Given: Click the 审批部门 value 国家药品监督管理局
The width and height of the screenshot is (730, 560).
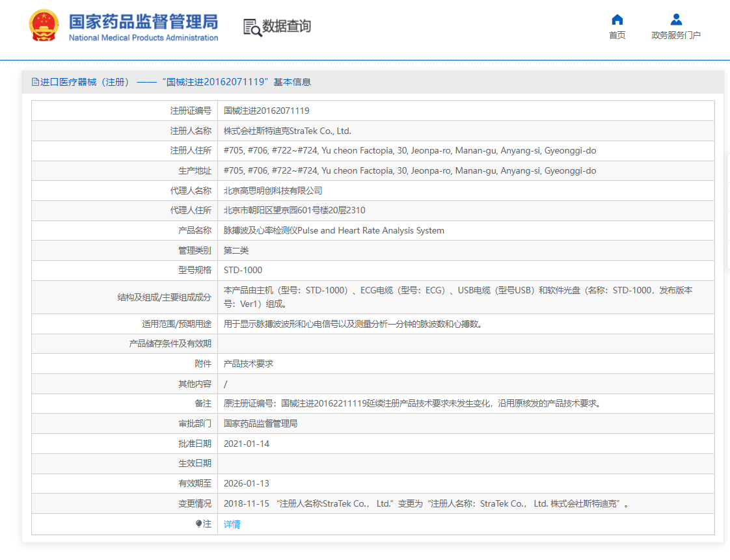Looking at the screenshot, I should [262, 423].
